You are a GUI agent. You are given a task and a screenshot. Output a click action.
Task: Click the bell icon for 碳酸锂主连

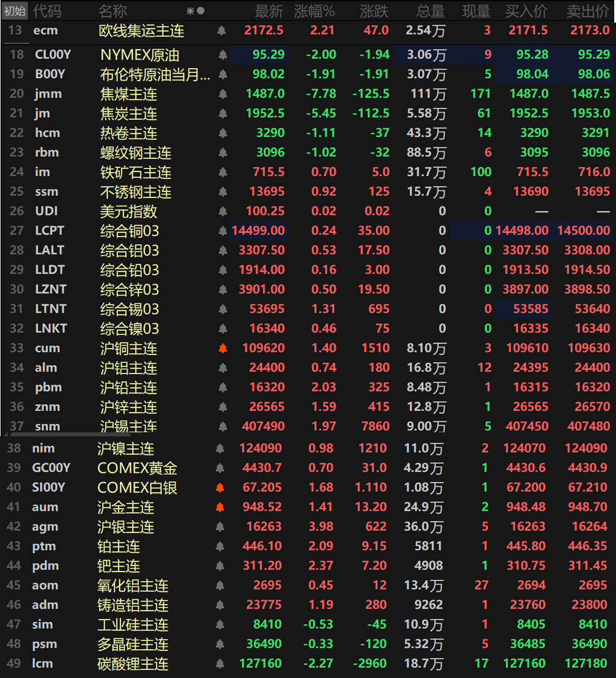tap(220, 664)
